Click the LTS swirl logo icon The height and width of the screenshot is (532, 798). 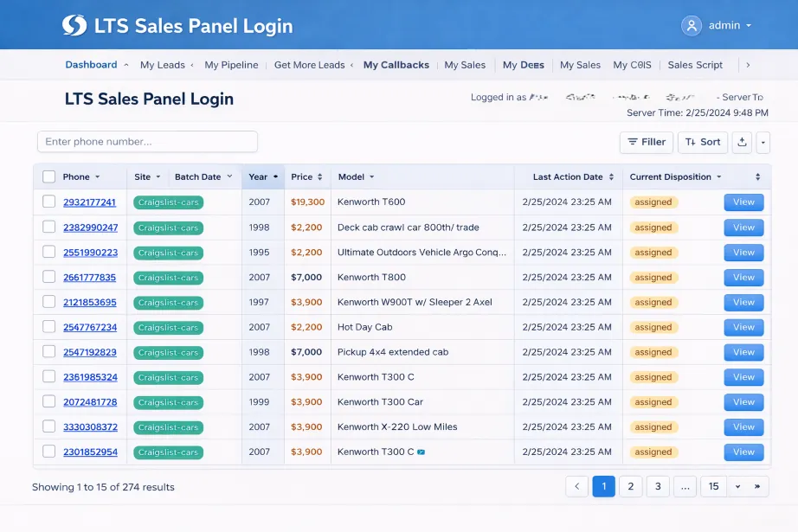[x=74, y=25]
